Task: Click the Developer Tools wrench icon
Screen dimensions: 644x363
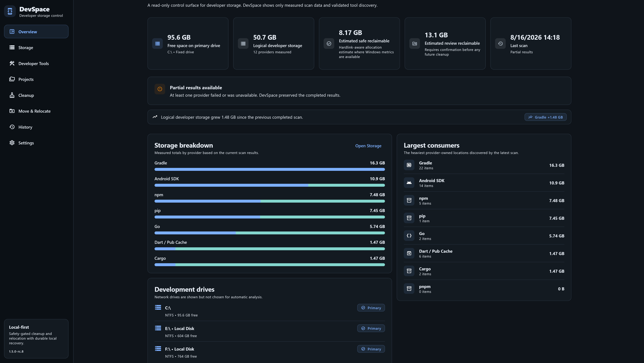Action: coord(12,63)
